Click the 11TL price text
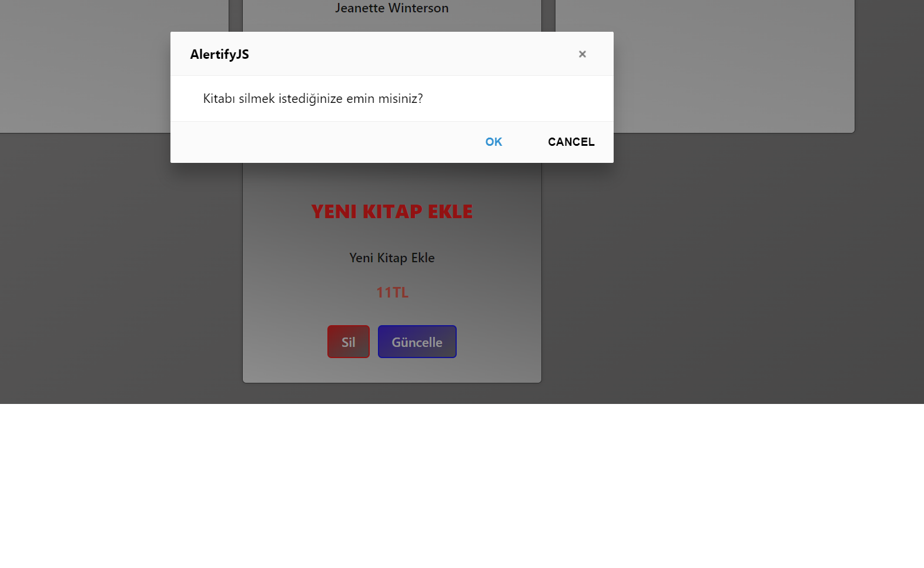This screenshot has width=924, height=568. tap(392, 292)
